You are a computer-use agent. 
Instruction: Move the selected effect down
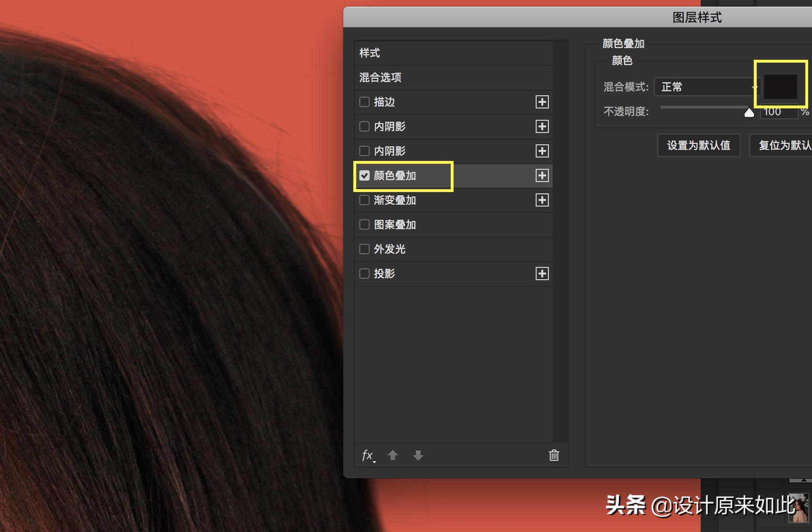(x=418, y=455)
